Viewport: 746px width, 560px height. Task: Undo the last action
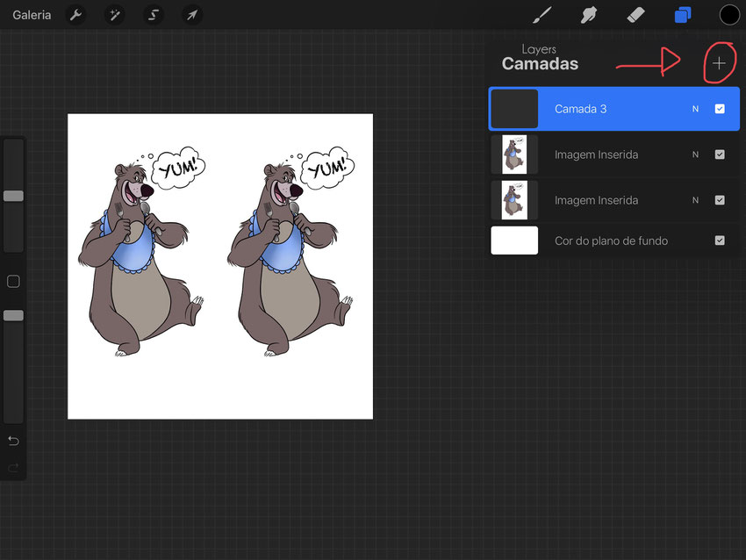tap(13, 441)
